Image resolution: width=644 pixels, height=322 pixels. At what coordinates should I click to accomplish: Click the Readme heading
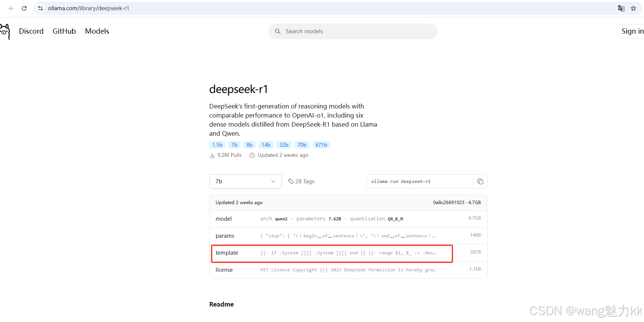tap(221, 304)
